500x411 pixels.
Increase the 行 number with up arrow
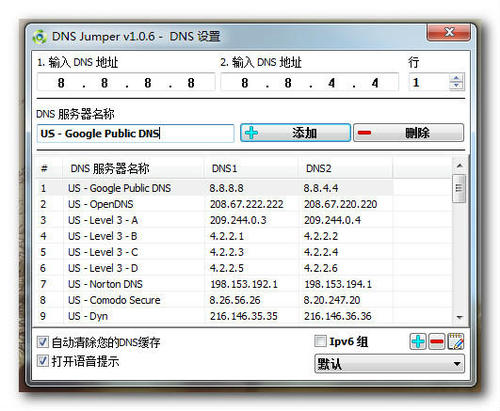(x=456, y=78)
